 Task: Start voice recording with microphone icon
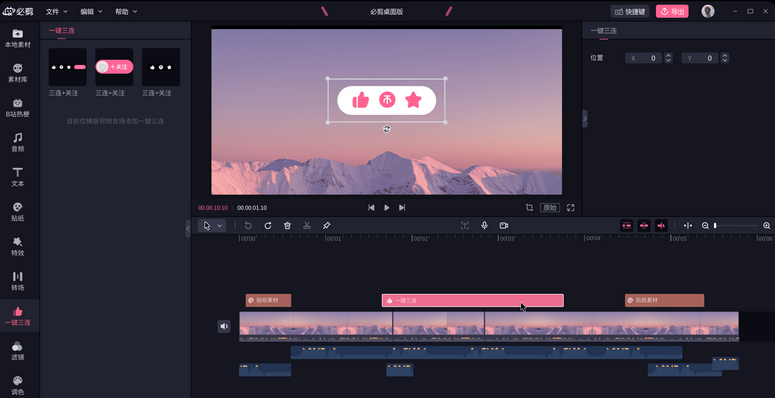pos(484,225)
